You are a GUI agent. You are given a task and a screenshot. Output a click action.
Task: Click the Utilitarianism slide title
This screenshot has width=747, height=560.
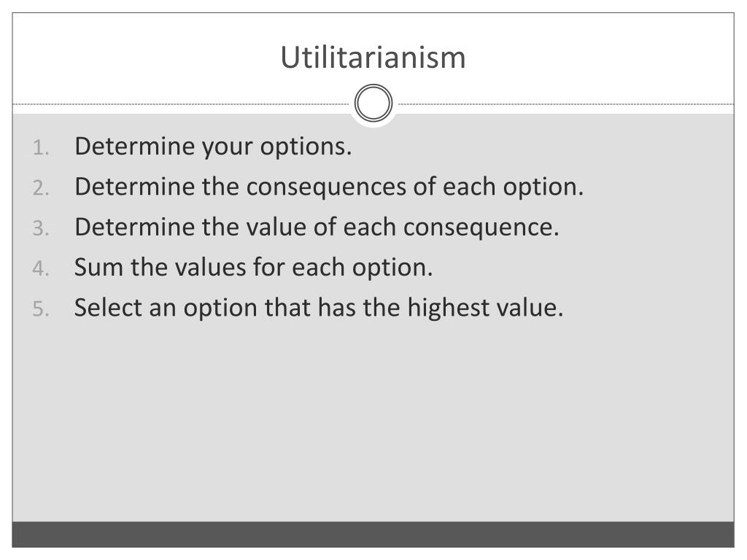click(x=373, y=58)
